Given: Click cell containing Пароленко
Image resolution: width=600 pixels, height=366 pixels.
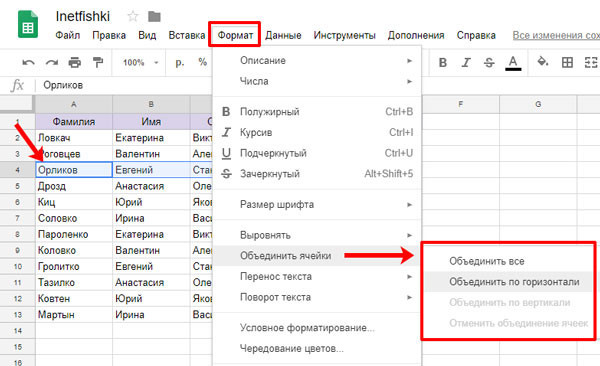Looking at the screenshot, I should tap(74, 234).
